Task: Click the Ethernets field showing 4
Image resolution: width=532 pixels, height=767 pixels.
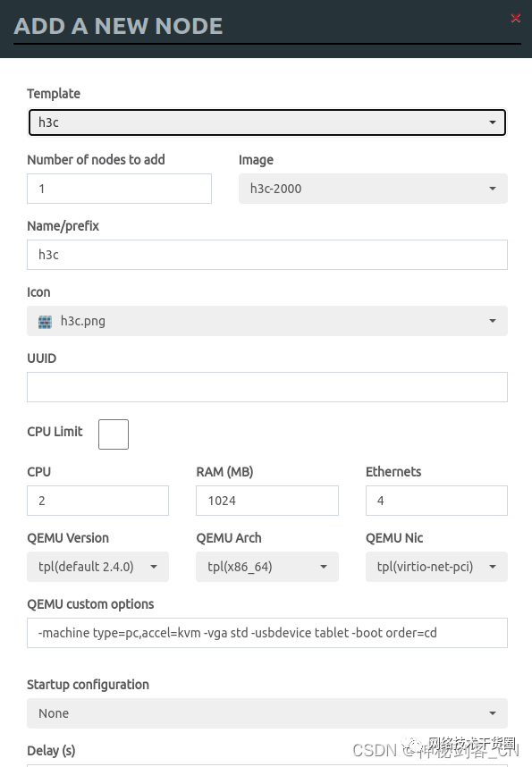Action: pos(436,501)
